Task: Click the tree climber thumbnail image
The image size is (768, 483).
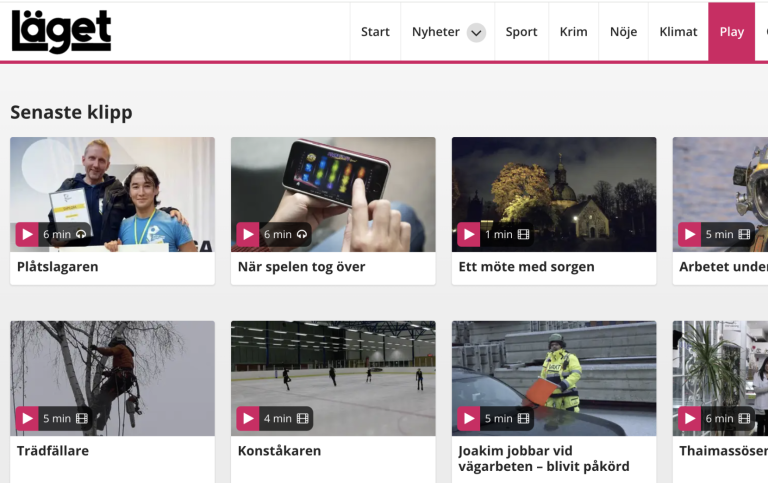Action: click(x=113, y=378)
